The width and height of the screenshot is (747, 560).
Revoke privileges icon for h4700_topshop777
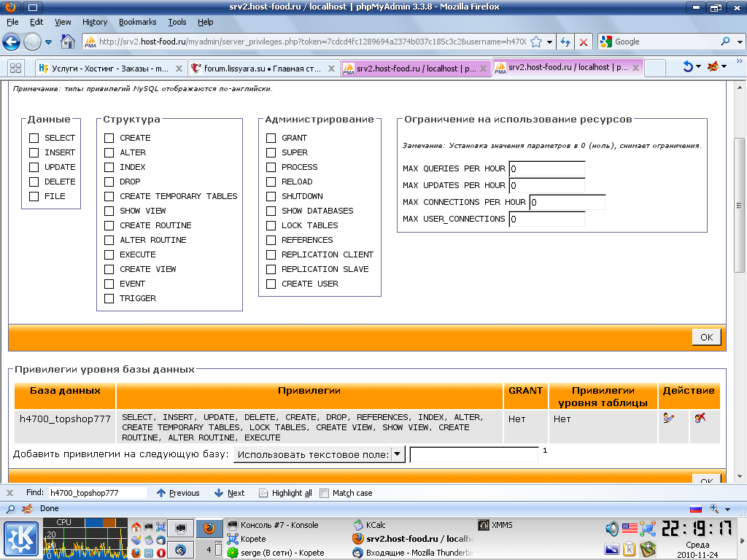(700, 418)
